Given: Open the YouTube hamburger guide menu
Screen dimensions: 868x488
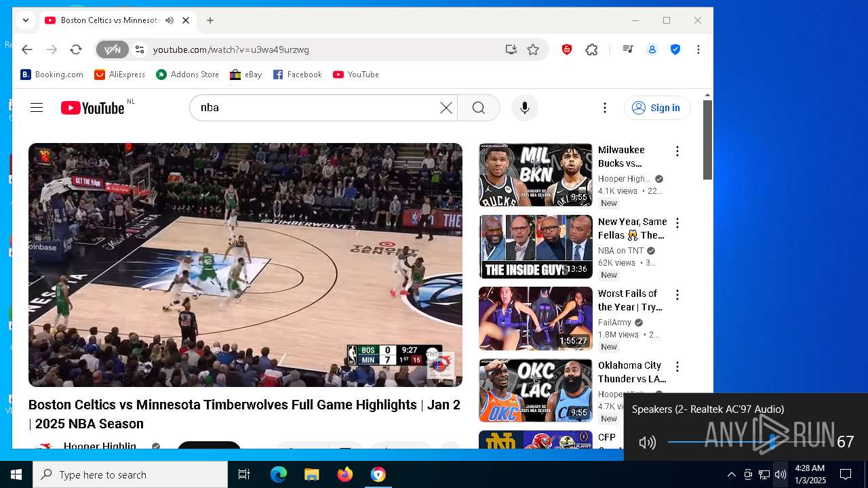Looking at the screenshot, I should [37, 108].
